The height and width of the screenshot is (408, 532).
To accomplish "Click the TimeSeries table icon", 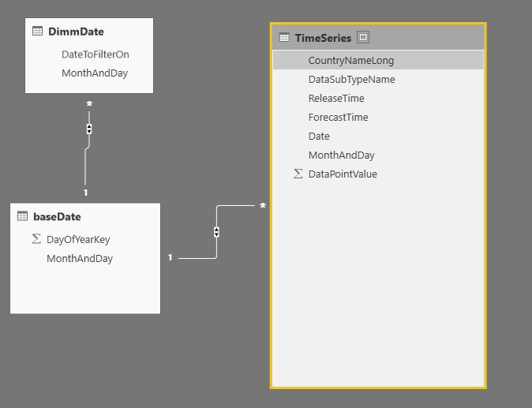I will coord(284,38).
